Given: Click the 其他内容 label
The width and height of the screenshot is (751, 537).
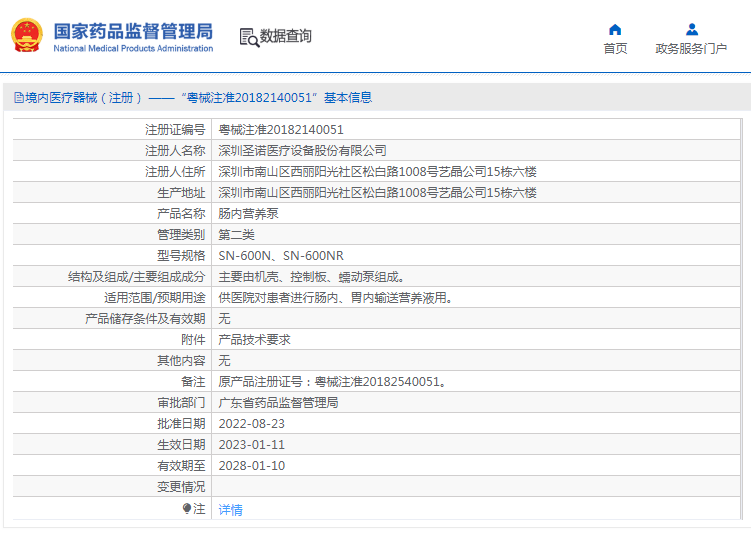Looking at the screenshot, I should [181, 361].
